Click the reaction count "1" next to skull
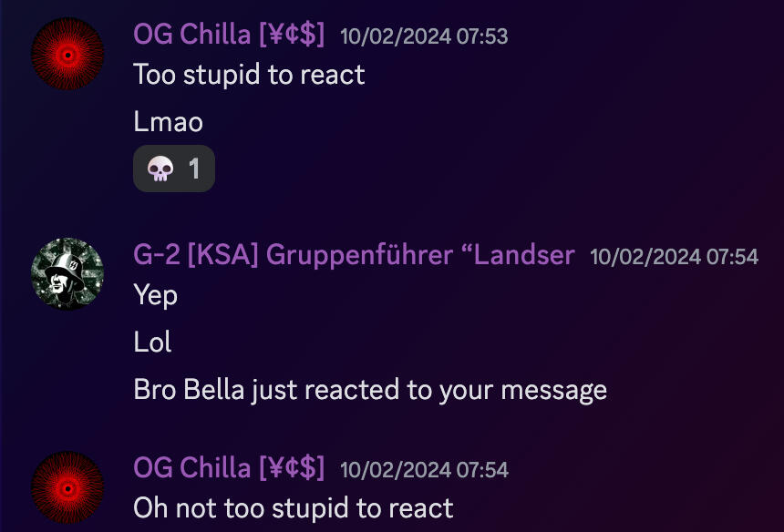Image resolution: width=784 pixels, height=532 pixels. 194,169
